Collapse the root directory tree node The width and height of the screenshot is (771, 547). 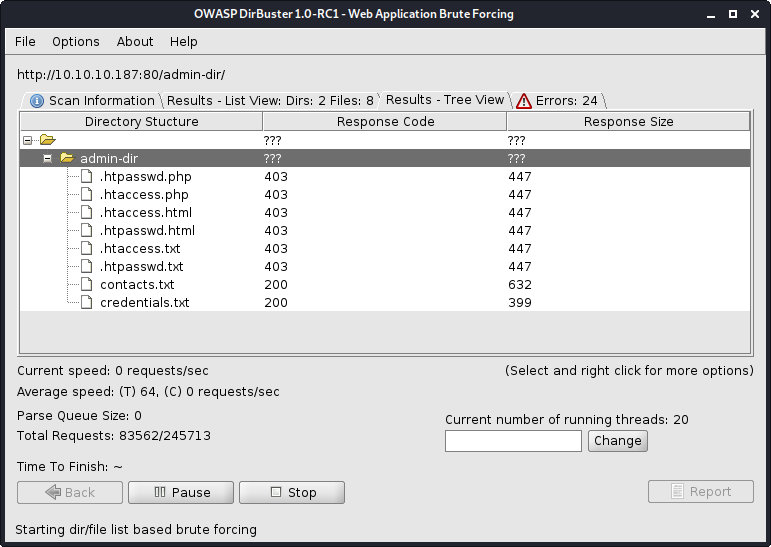pyautogui.click(x=27, y=140)
